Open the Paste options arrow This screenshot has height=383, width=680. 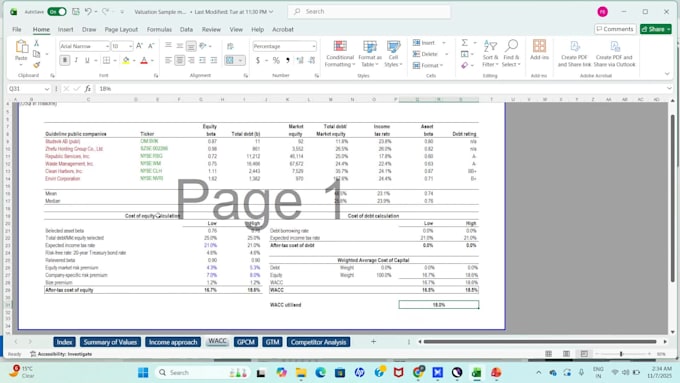click(21, 65)
